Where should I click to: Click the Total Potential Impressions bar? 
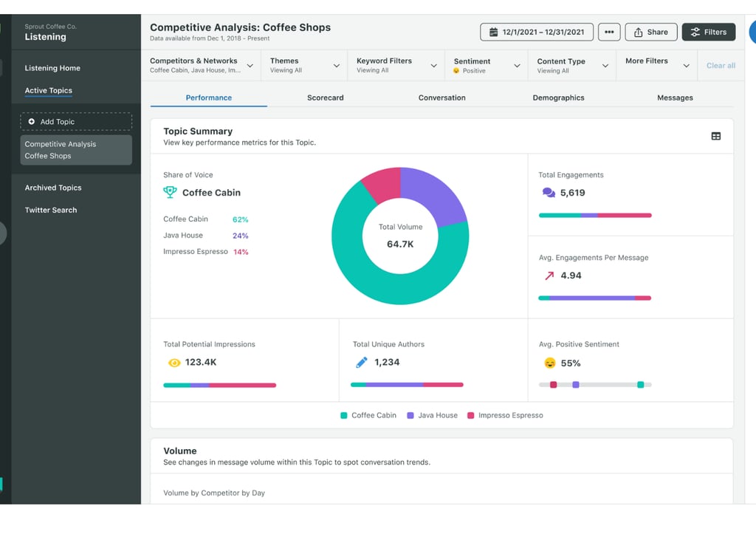point(220,386)
